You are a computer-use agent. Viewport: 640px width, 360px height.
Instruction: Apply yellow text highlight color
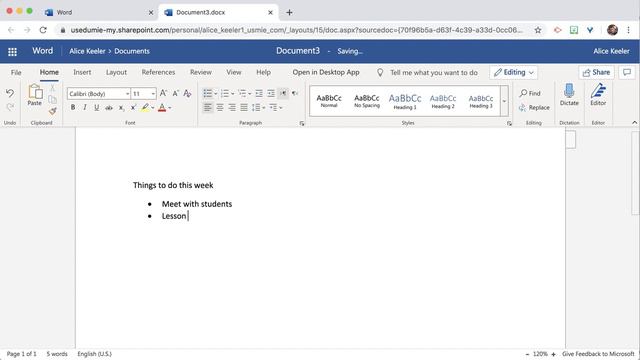[x=145, y=108]
